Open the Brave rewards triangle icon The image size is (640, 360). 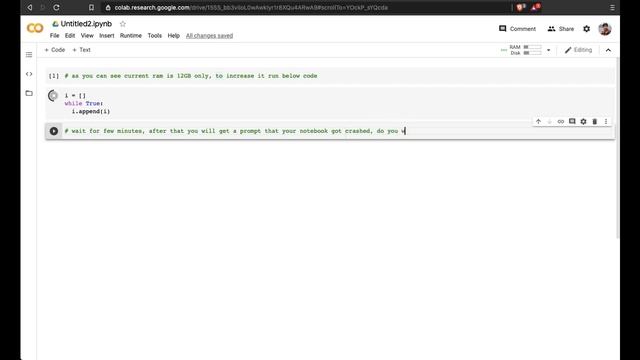[535, 7]
